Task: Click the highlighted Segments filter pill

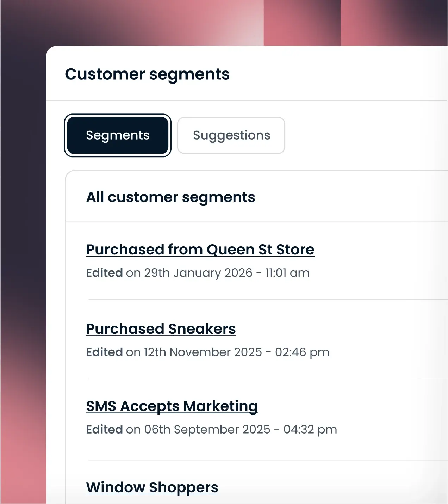Action: (117, 135)
